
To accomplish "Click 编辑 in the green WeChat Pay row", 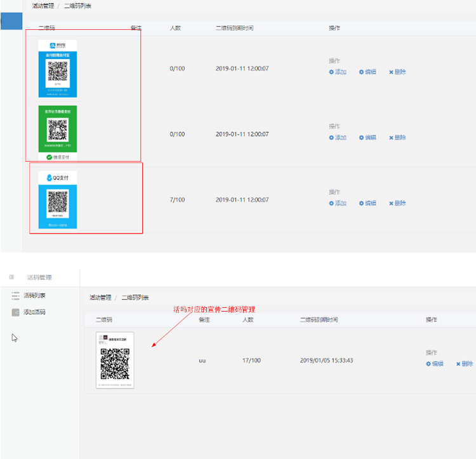I will [367, 138].
